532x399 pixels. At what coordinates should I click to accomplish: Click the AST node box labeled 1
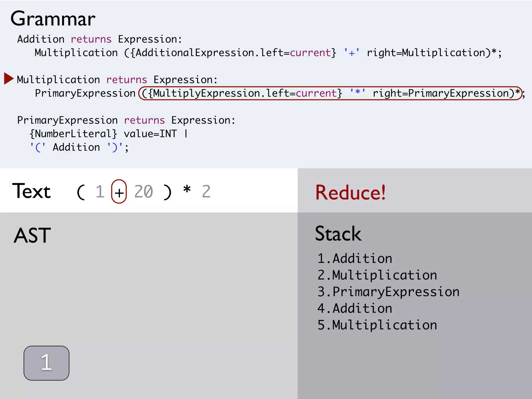46,363
